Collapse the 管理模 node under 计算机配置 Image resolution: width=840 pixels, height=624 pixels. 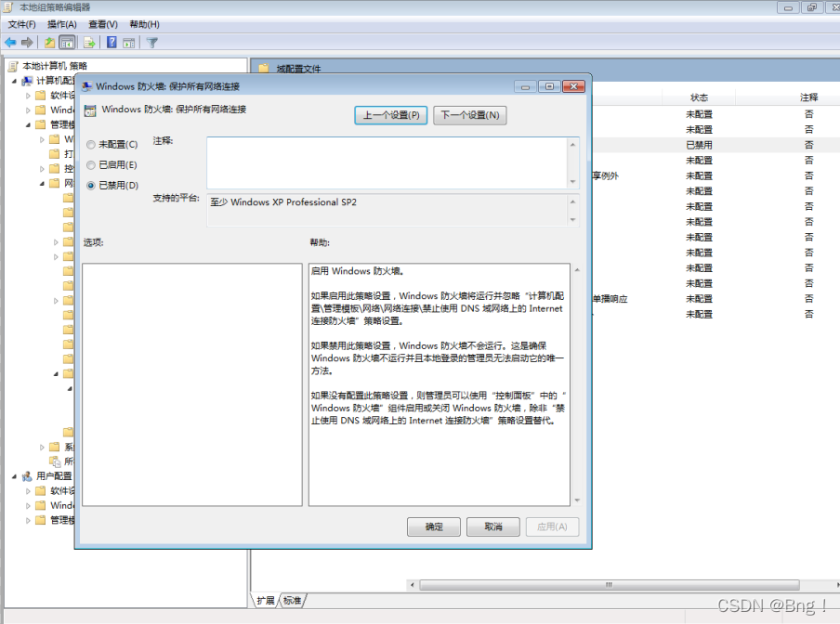click(29, 125)
